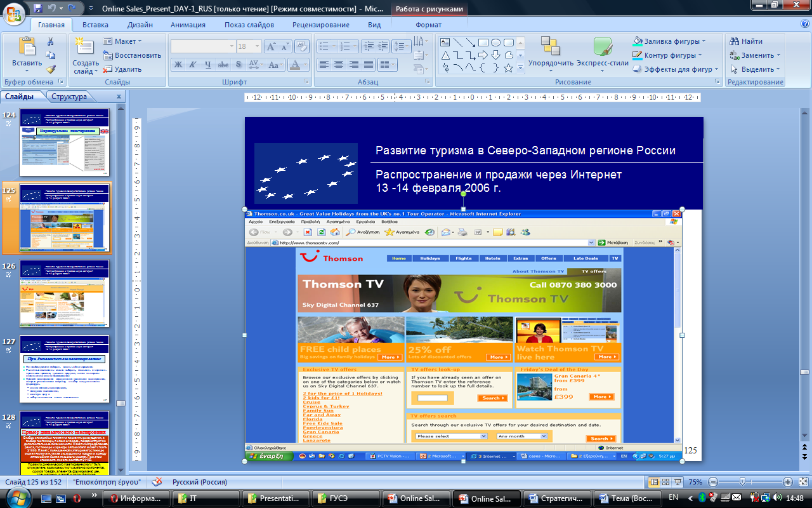Open the Анимация ribbon tab
The image size is (812, 508).
click(188, 25)
